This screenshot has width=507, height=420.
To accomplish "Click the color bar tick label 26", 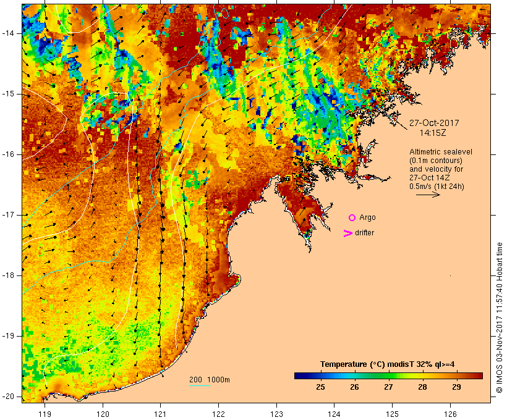I will (354, 387).
